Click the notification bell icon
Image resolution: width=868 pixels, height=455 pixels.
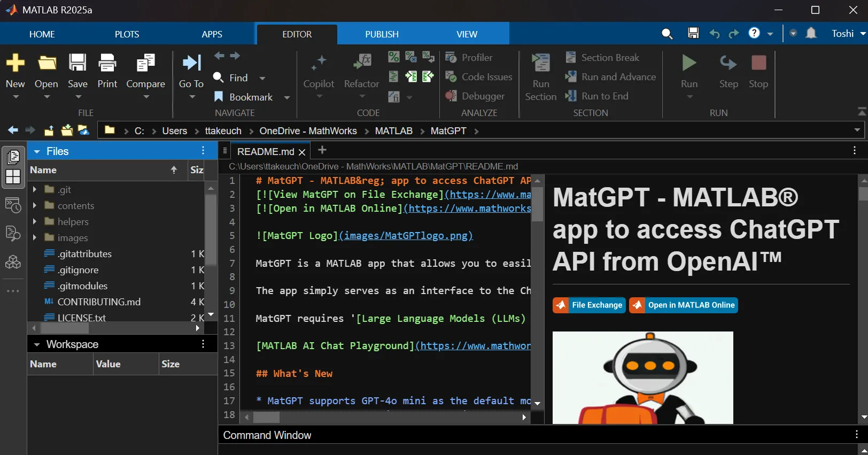pyautogui.click(x=811, y=33)
